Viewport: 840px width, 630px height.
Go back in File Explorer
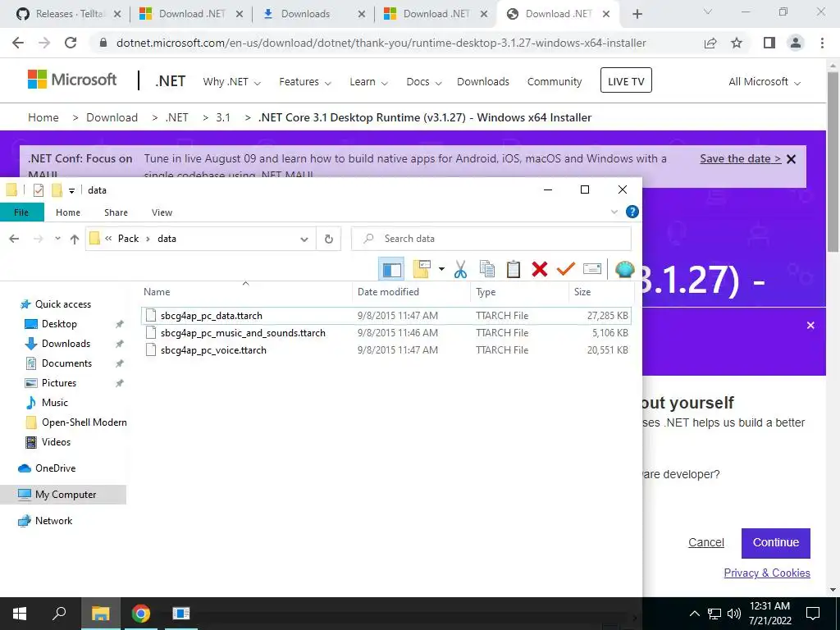[15, 239]
